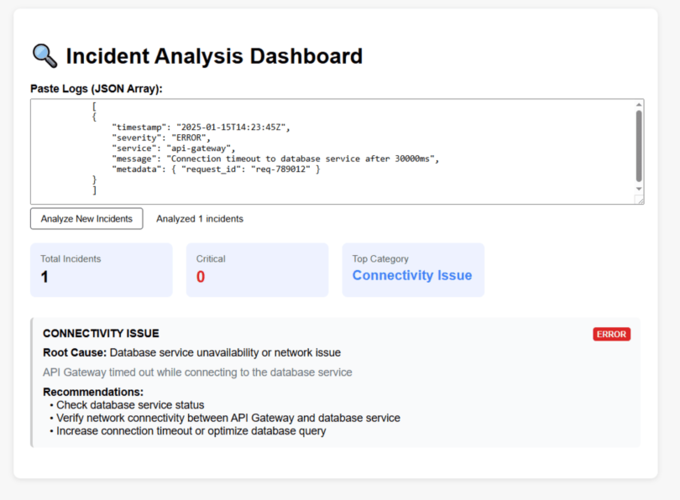Screen dimensions: 680x500
Task: Click the red 0 critical value
Action: click(x=200, y=277)
